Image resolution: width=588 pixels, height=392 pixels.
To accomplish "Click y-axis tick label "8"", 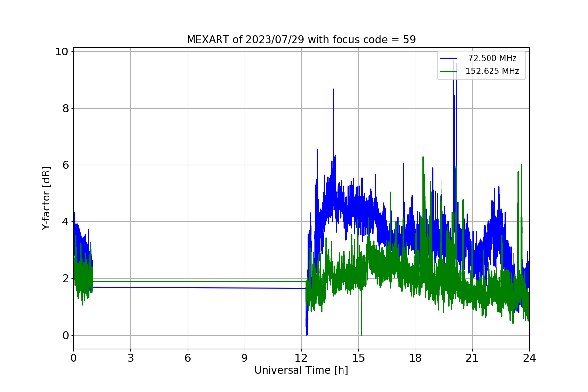I will 66,108.
